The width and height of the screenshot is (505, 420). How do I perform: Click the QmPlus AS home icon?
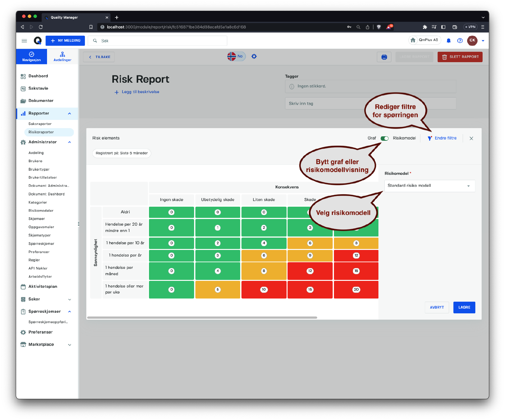(413, 40)
